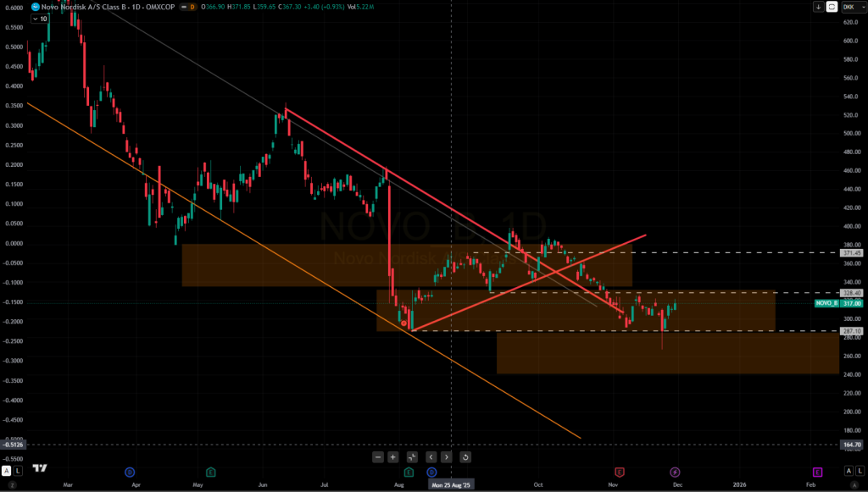The width and height of the screenshot is (868, 492).
Task: Click the blue dividend 'D' marker near April
Action: 130,471
